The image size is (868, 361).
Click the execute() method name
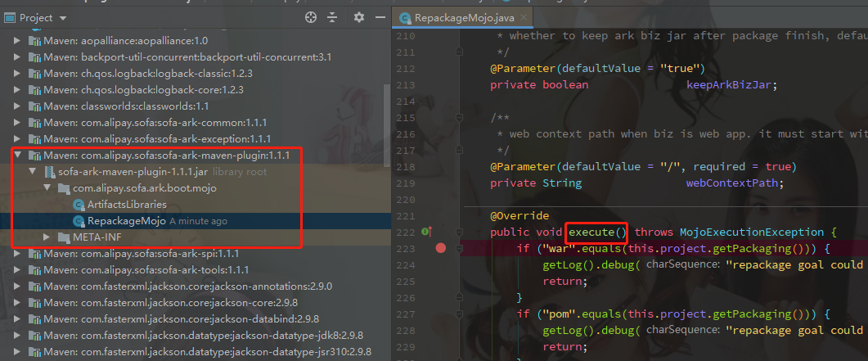(597, 232)
